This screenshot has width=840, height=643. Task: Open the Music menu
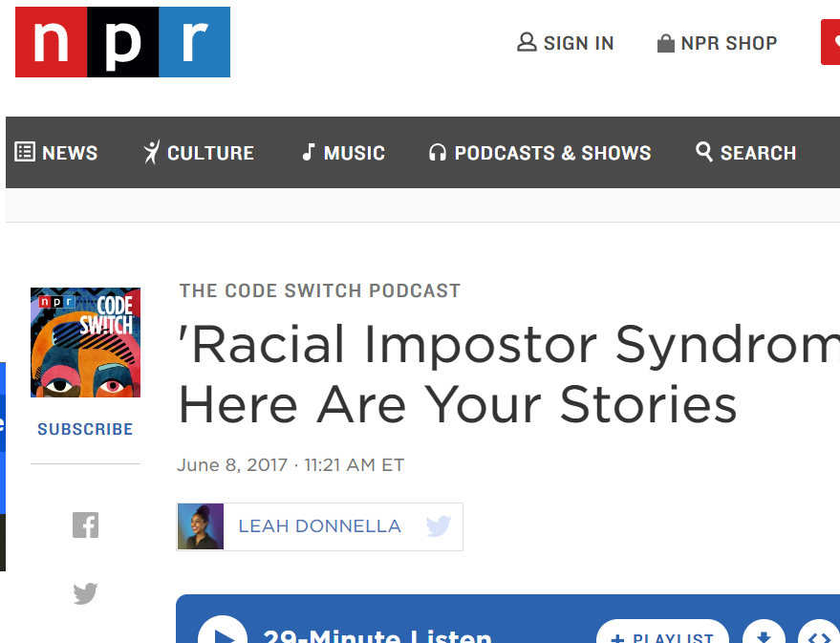[343, 153]
